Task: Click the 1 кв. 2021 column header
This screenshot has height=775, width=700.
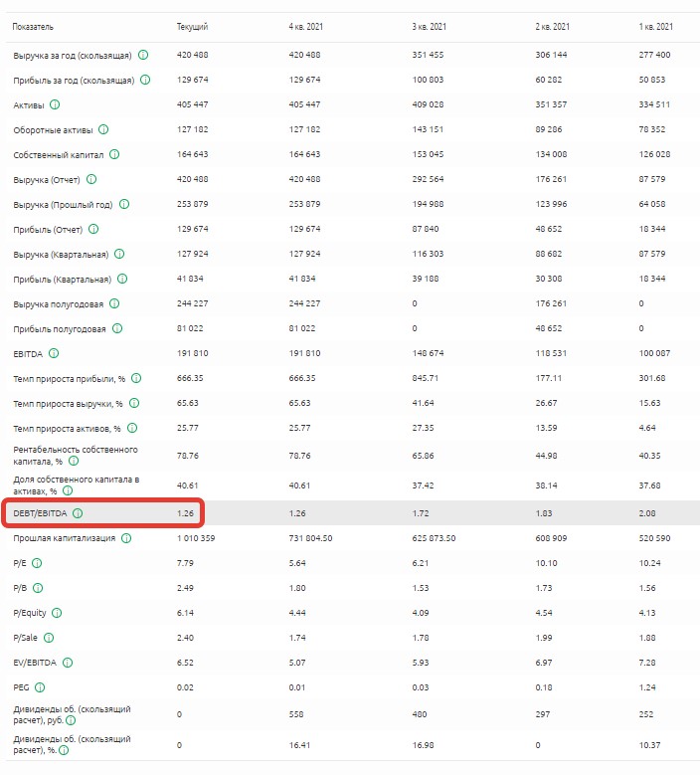Action: 656,26
